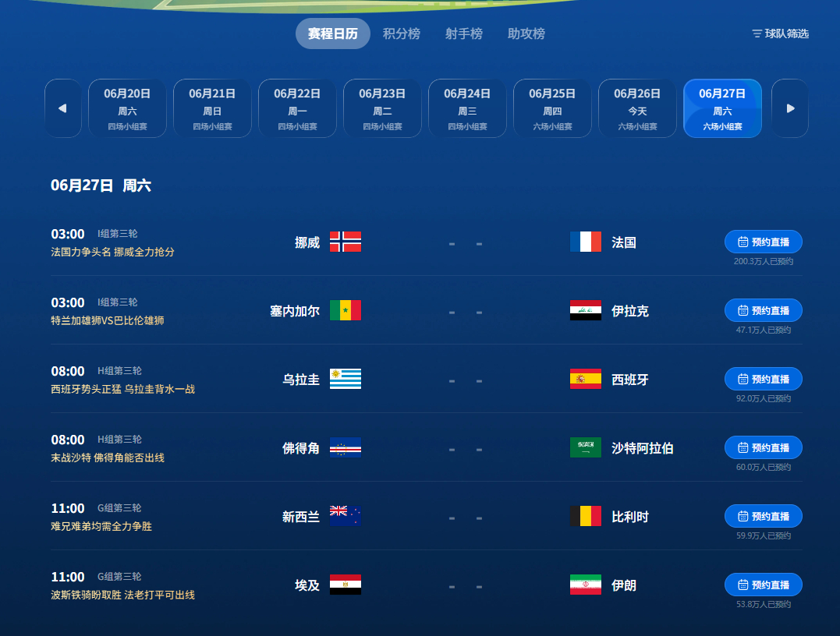The height and width of the screenshot is (636, 840).
Task: Reserve live stream for 佛得角 vs 沙特阿拉伯
Action: click(x=764, y=447)
